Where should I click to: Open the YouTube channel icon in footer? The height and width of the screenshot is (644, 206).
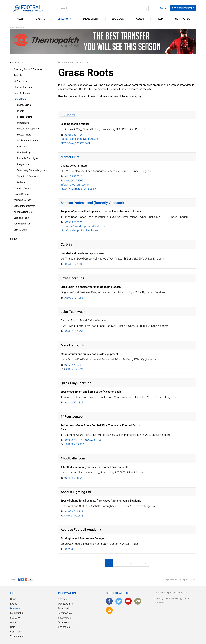point(128,601)
